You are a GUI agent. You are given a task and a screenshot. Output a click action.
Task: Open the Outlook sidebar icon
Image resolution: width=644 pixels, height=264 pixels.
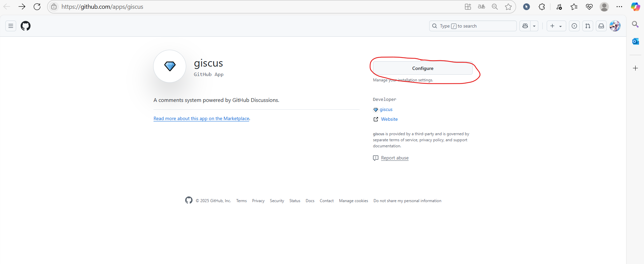tap(635, 41)
